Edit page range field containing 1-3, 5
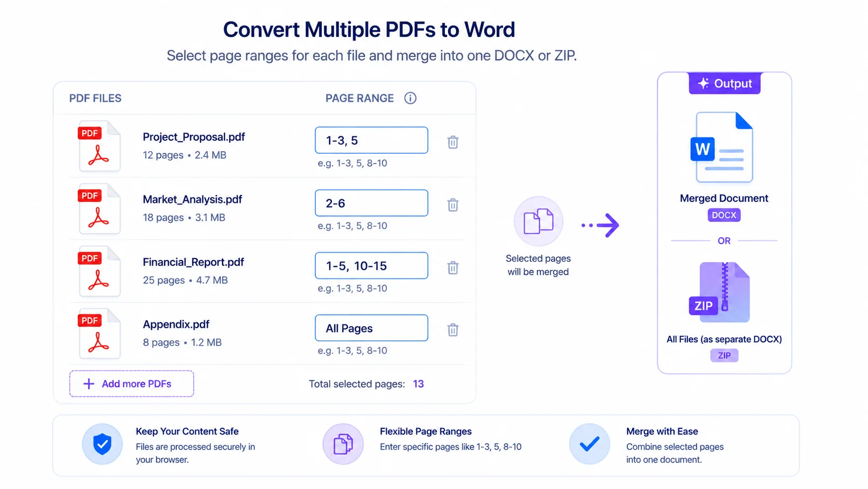 [372, 140]
